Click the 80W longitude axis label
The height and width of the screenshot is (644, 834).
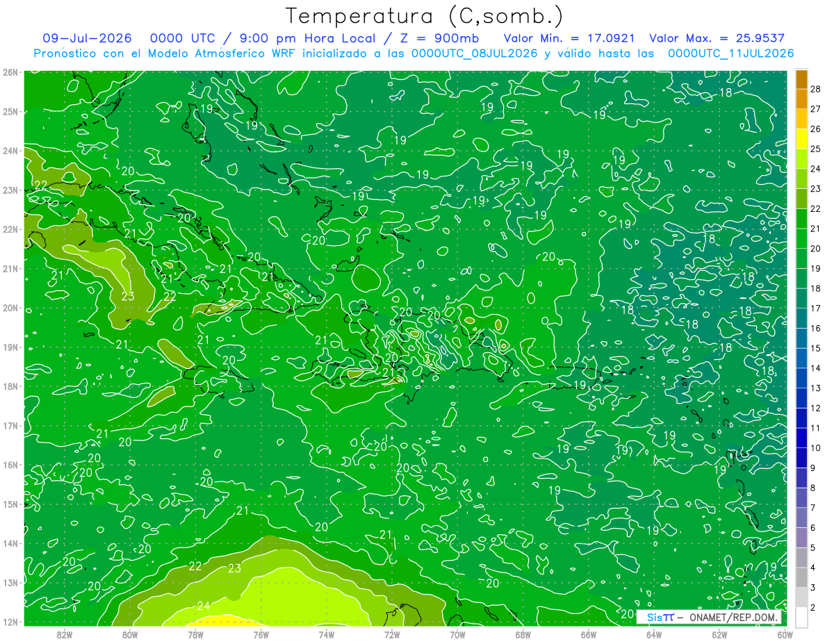[x=130, y=634]
